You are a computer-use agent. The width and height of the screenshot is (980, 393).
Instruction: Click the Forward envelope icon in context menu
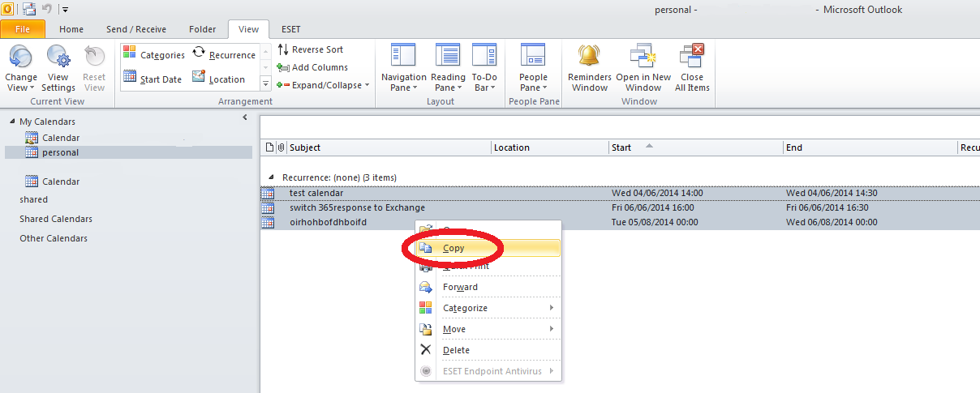[x=426, y=287]
